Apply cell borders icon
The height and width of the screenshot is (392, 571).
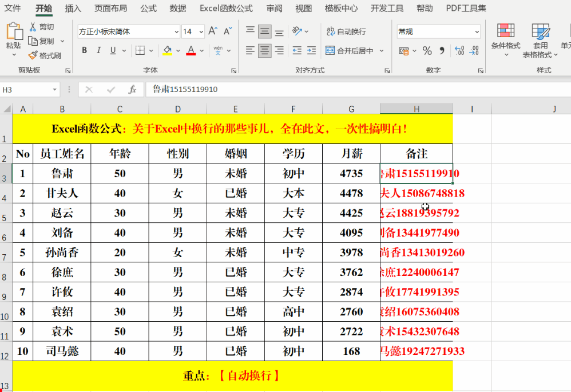tap(140, 50)
